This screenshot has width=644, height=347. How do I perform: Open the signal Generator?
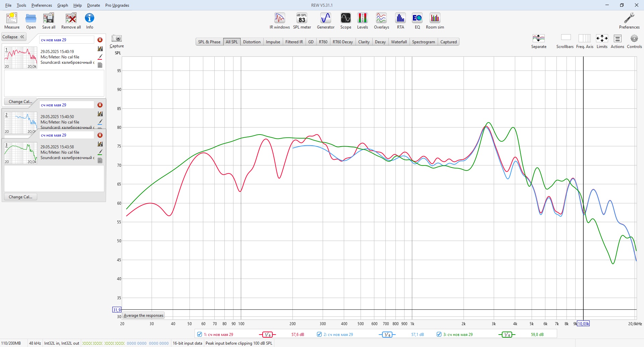coord(326,21)
